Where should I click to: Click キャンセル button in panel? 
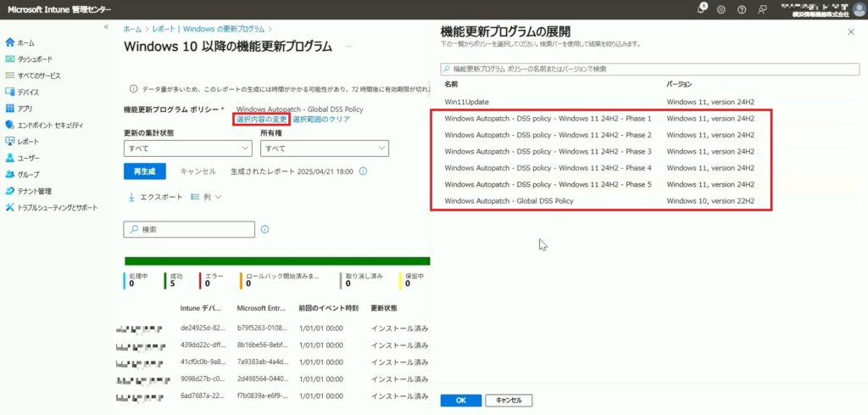pos(509,401)
